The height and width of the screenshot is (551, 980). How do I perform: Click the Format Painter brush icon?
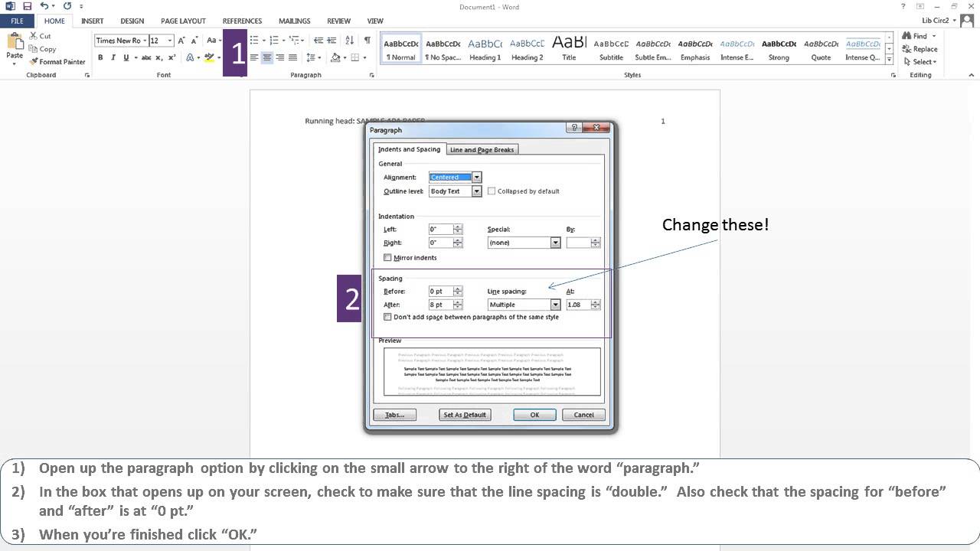tap(34, 62)
